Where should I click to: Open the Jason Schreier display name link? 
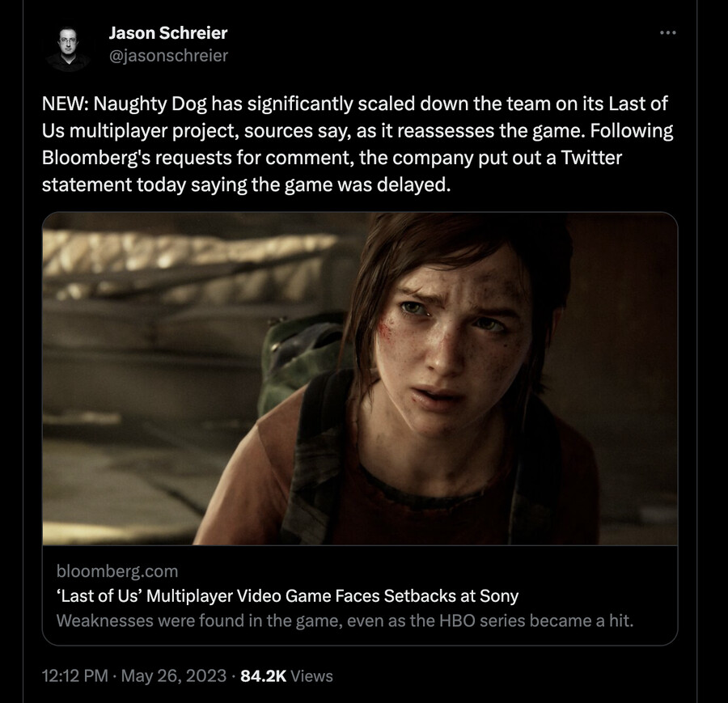point(168,33)
